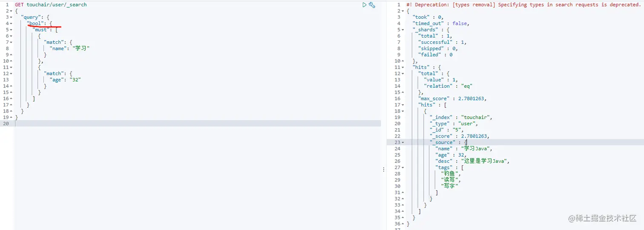Click the "value" : 1 response line
This screenshot has height=230, width=644.
(441, 80)
